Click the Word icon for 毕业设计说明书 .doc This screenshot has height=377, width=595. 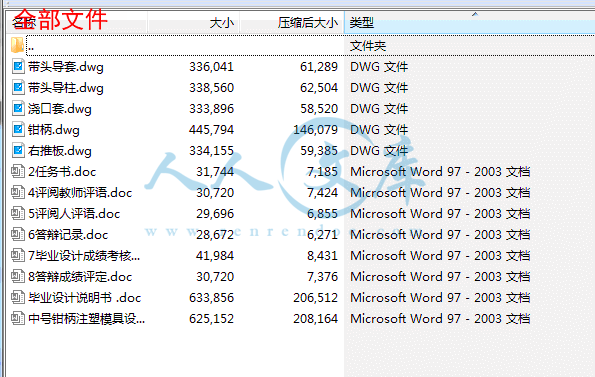coord(17,297)
